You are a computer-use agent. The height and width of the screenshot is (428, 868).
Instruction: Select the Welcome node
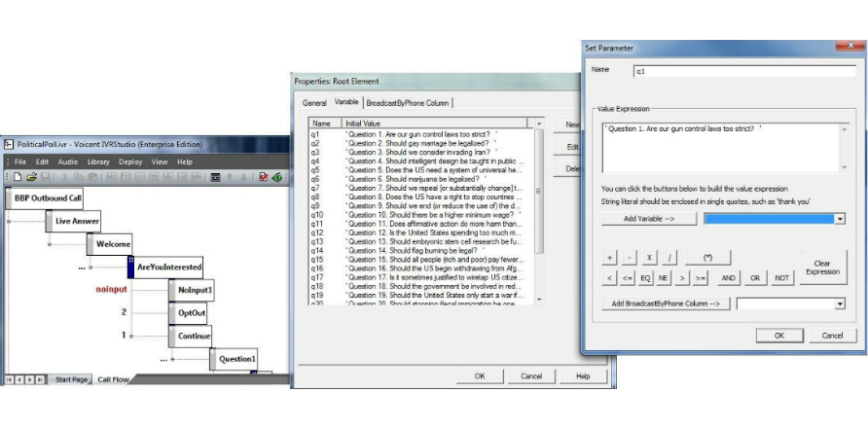[x=110, y=243]
